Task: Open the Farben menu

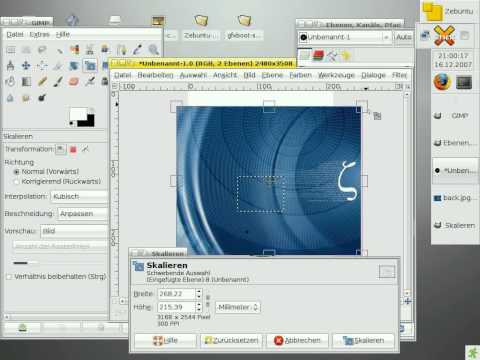Action: (x=300, y=75)
